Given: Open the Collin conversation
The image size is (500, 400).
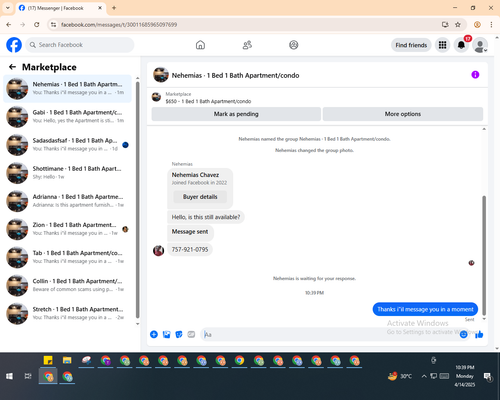Looking at the screenshot, I should [x=67, y=285].
